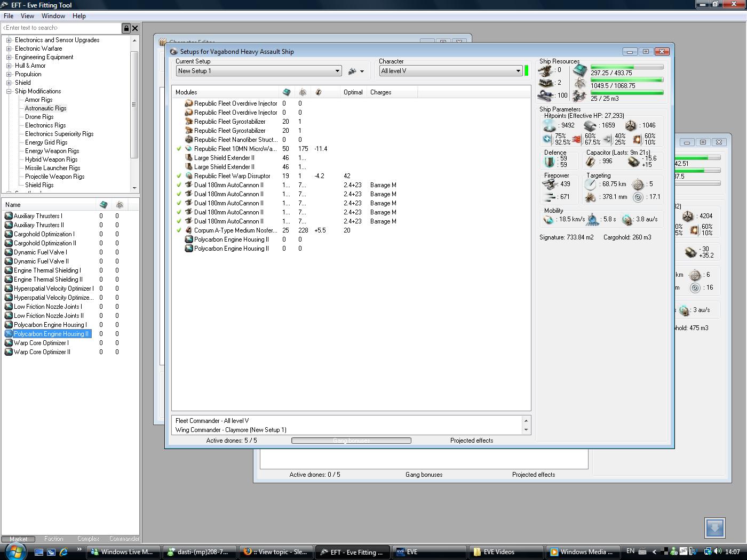Viewport: 747px width, 560px height.
Task: Click the shield hitpoints icon showing 9492
Action: click(549, 125)
